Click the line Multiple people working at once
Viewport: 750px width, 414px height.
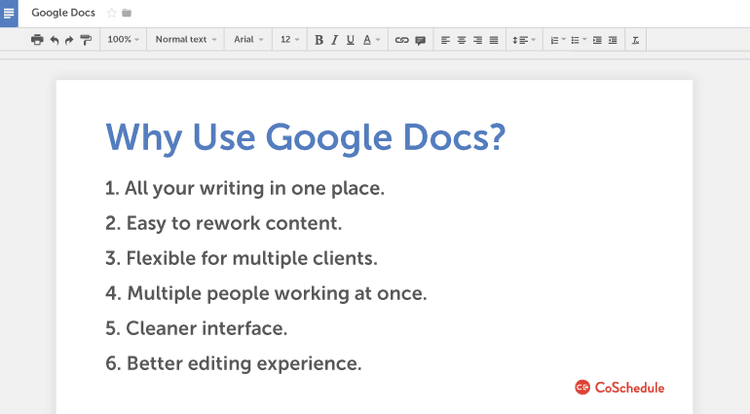(x=266, y=293)
